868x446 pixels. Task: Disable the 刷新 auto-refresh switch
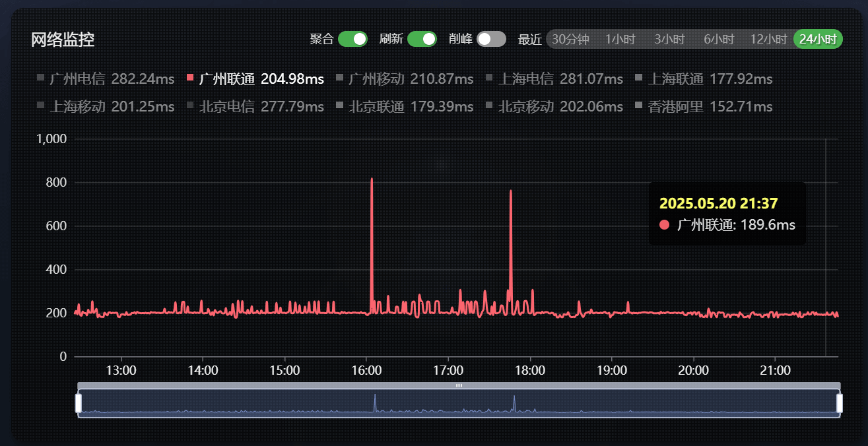[x=422, y=39]
